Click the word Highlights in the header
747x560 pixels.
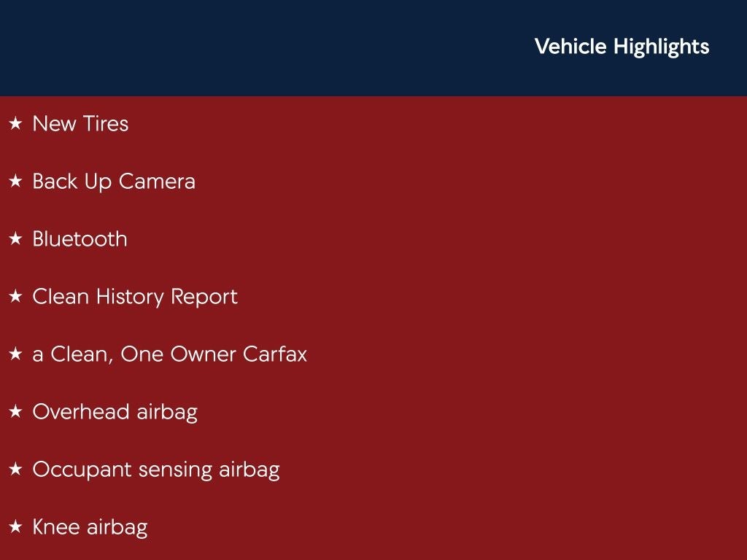[x=661, y=47]
